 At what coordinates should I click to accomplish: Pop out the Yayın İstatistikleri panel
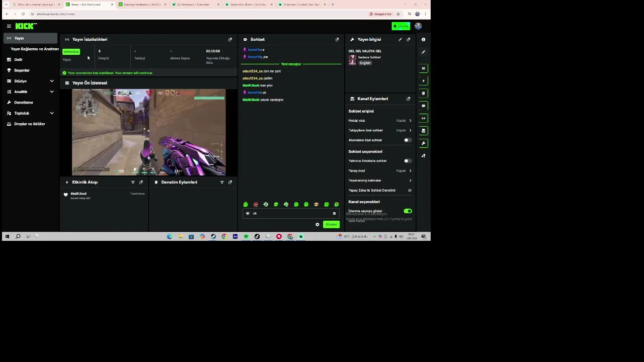[x=230, y=39]
